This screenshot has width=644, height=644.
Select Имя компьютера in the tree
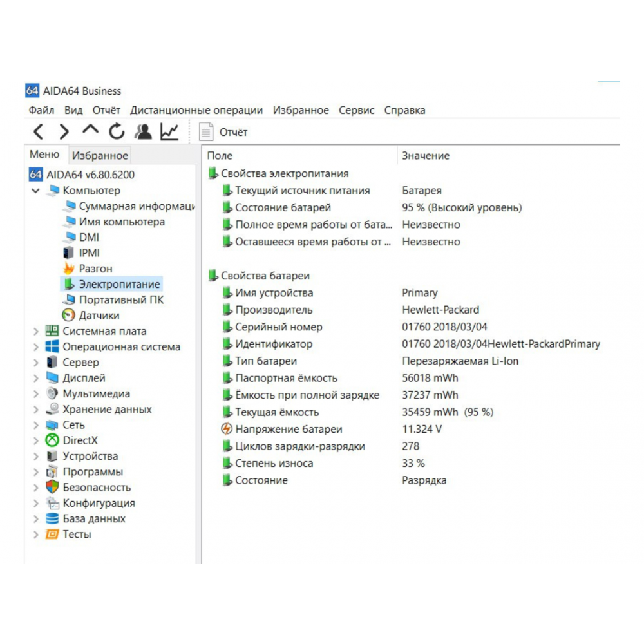(x=122, y=222)
